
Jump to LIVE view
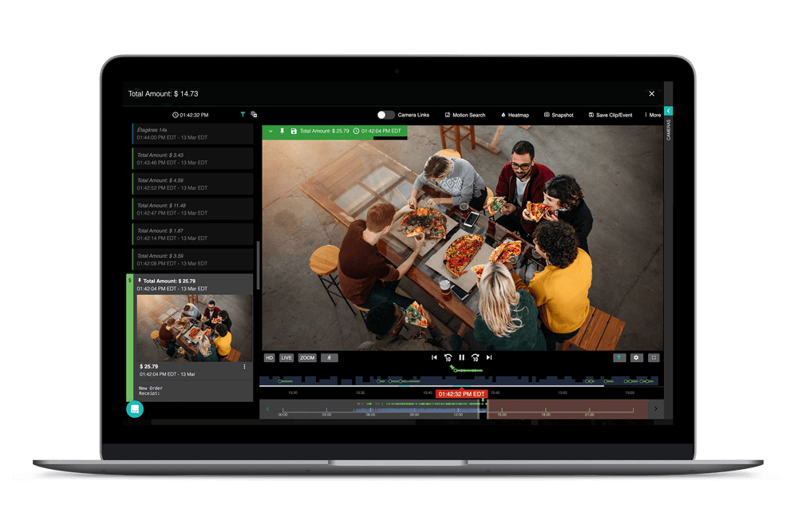(x=286, y=357)
